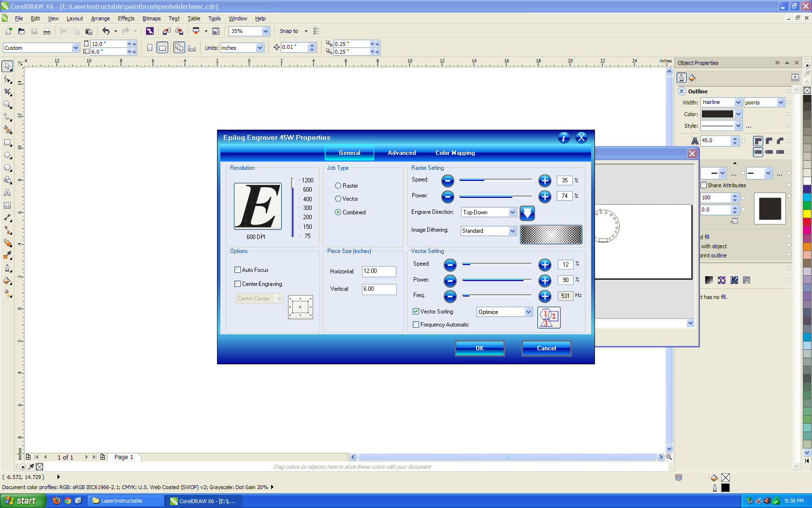The height and width of the screenshot is (508, 812).
Task: Click the nudge offset 0.01 field
Action: click(x=294, y=47)
